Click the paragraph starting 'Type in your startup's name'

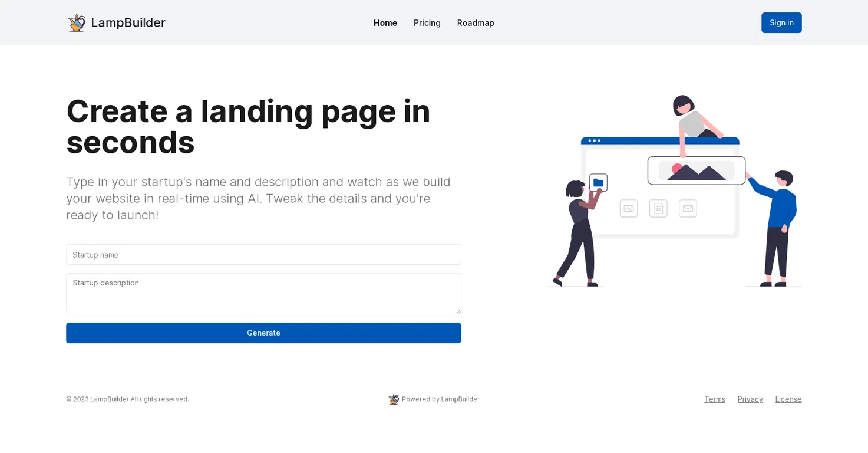(258, 198)
